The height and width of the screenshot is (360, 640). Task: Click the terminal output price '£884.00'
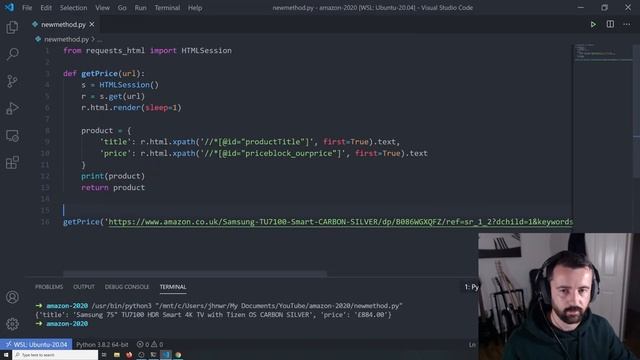tap(371, 315)
